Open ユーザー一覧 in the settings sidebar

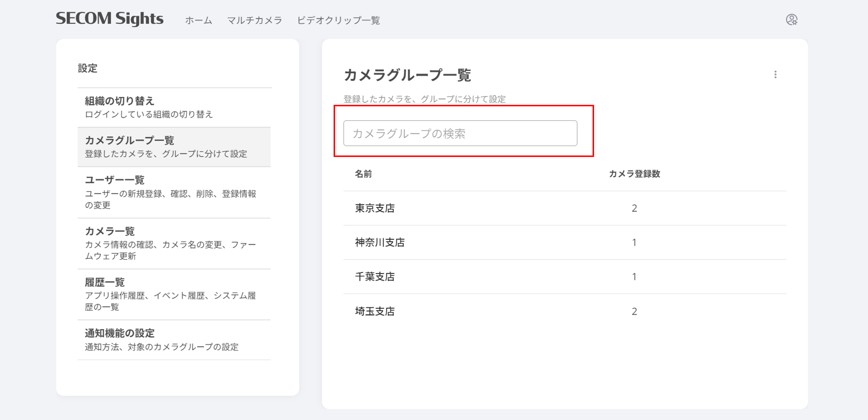click(174, 192)
